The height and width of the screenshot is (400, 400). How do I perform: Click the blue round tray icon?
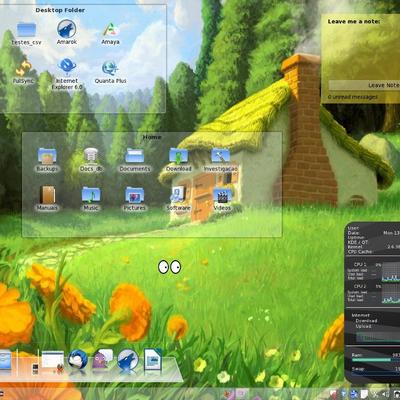353,394
